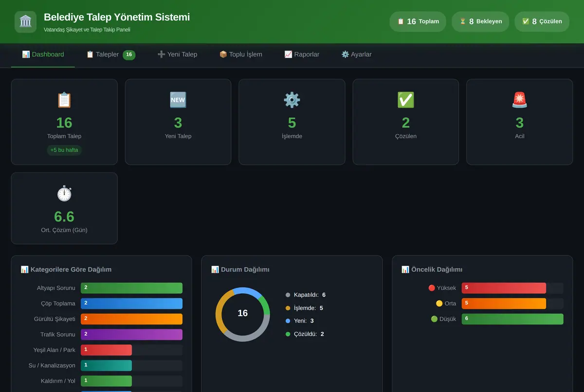
Task: Click the Belediye Talep Yönetim Sistemi title
Action: pyautogui.click(x=117, y=17)
